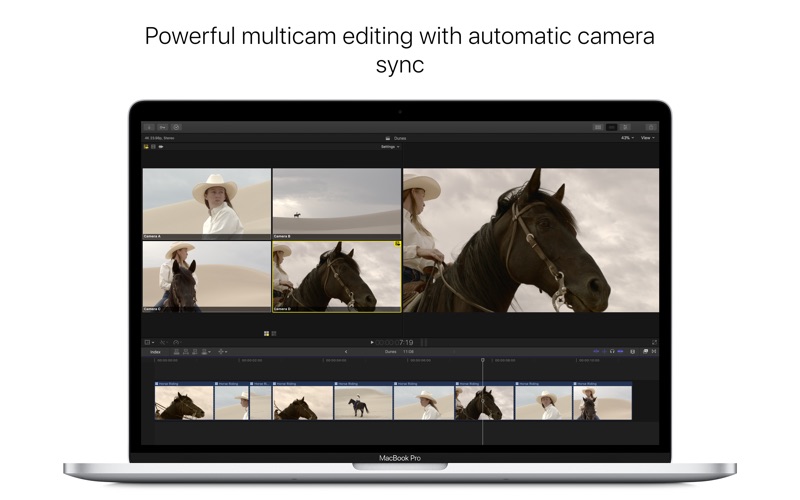Enable audio-only angle switching
The width and height of the screenshot is (800, 500).
[161, 147]
